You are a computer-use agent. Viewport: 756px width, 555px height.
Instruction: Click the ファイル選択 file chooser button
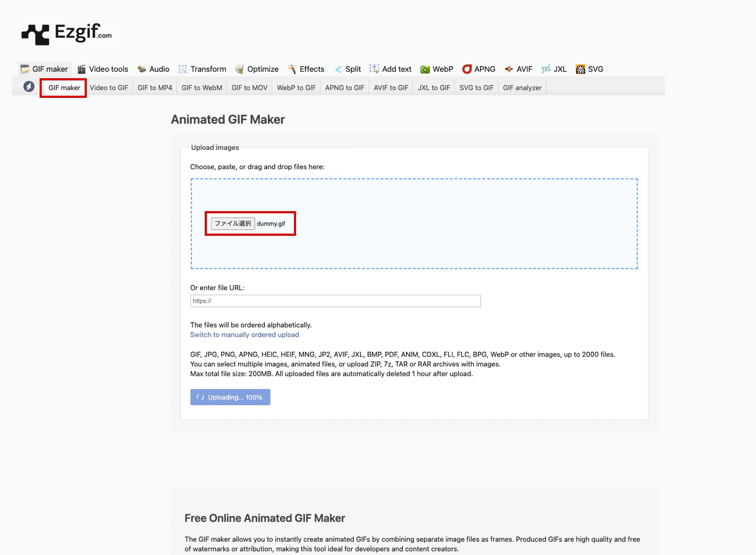click(x=233, y=223)
